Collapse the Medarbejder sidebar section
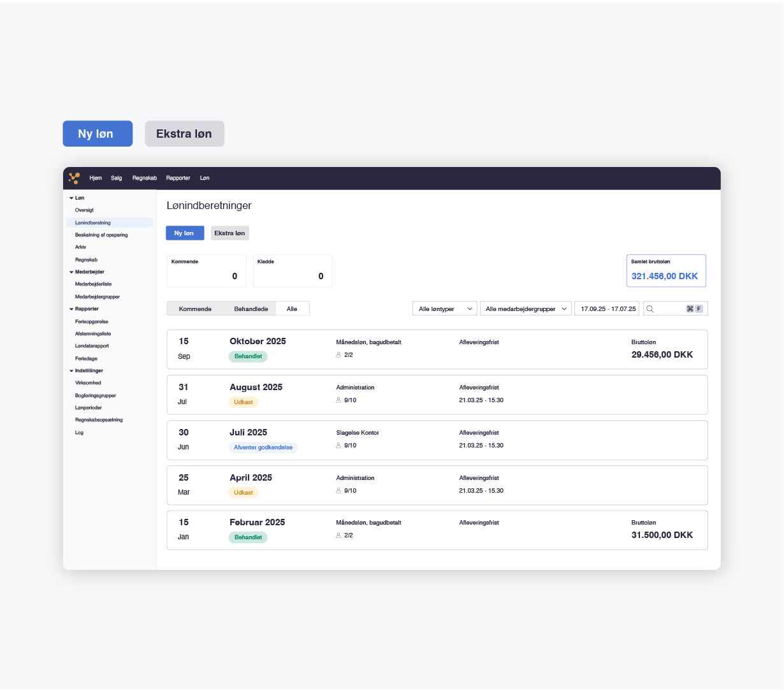 tap(71, 272)
